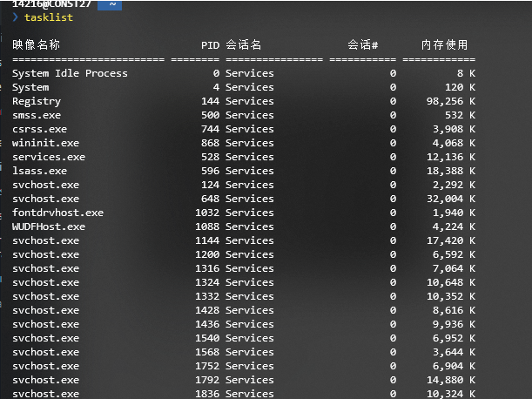
Task: Click PID 1324 of svchost.exe
Action: pyautogui.click(x=207, y=282)
